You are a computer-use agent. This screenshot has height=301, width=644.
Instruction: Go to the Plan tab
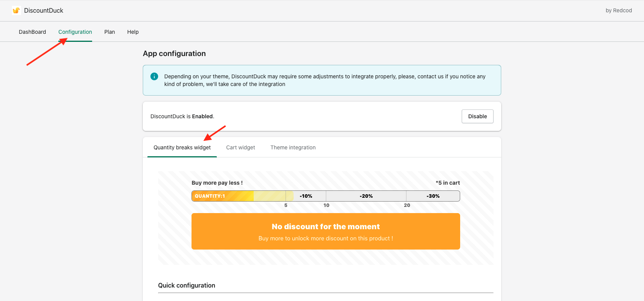109,32
